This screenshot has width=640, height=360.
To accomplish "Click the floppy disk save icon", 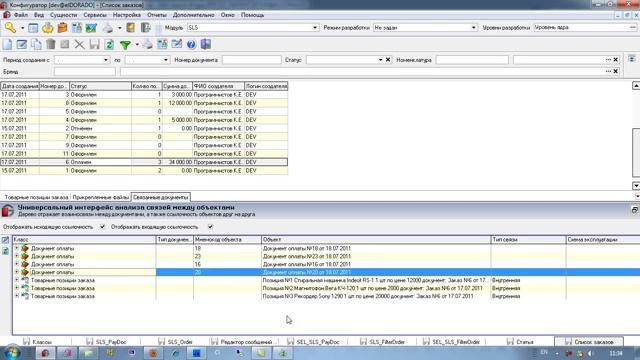I will point(94,44).
